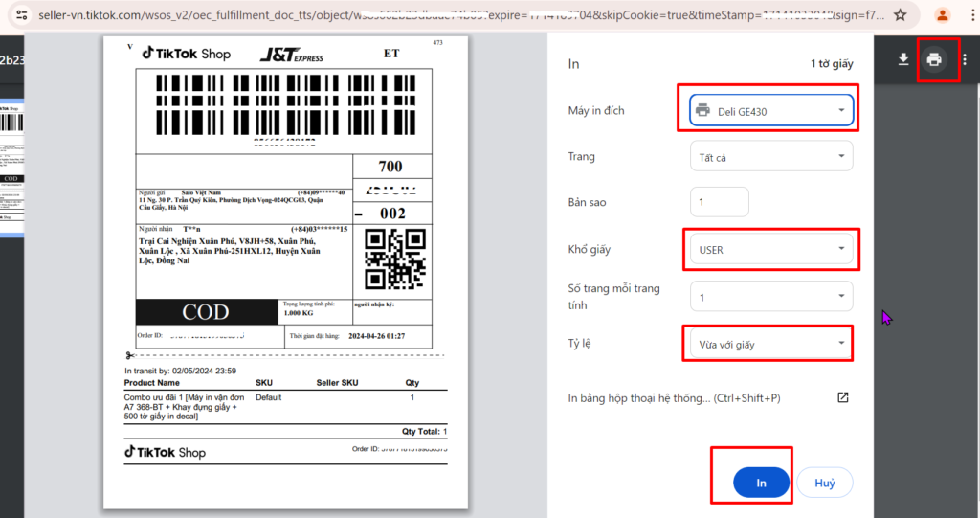Open PDF viewer more options menu
This screenshot has height=518, width=980.
[965, 60]
